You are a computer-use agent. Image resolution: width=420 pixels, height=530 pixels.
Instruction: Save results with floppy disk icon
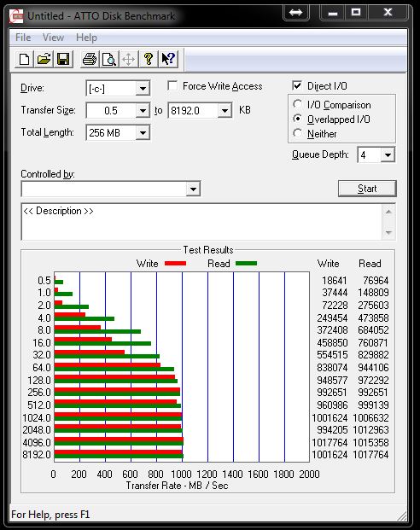63,59
